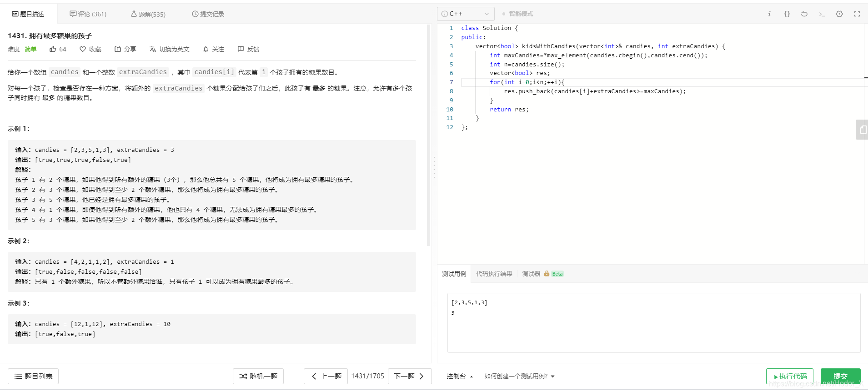Expand the 控制台 console panel
This screenshot has height=392, width=868.
click(460, 376)
